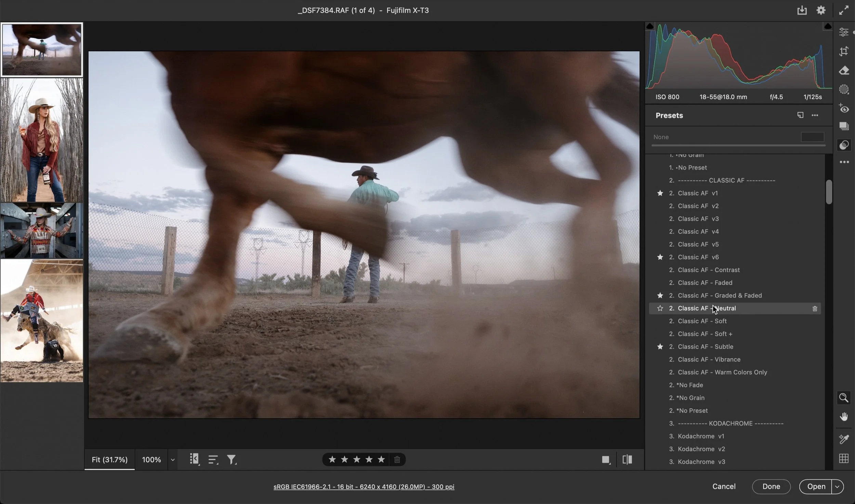Select the Hand pan tool
Viewport: 855px width, 504px height.
[844, 417]
